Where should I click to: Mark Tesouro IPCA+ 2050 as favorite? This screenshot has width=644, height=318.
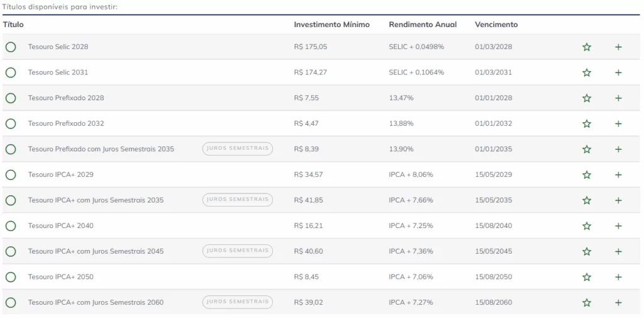click(x=587, y=277)
